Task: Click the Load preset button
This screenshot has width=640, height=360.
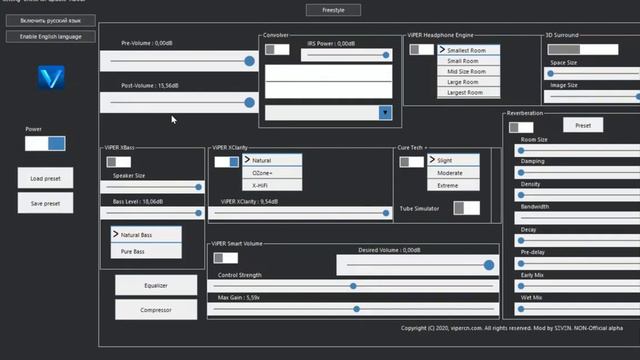Action: pos(45,178)
